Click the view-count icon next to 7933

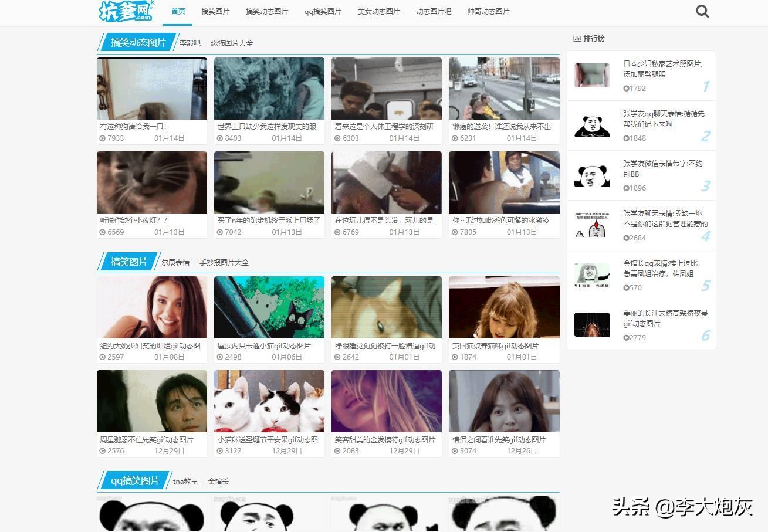[103, 138]
